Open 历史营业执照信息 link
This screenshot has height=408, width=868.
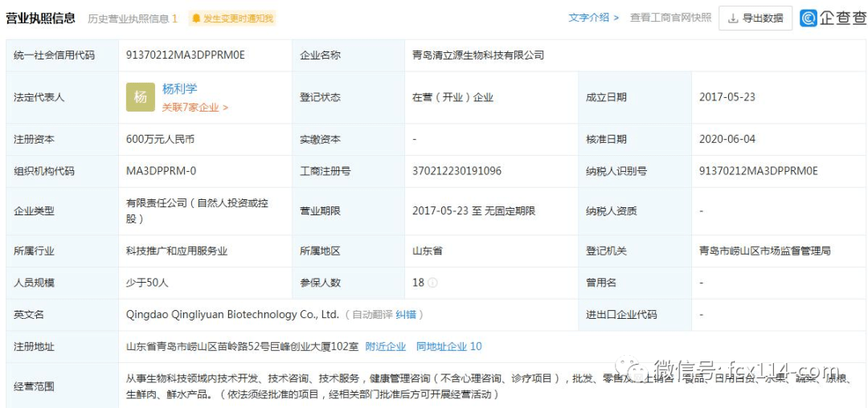click(133, 18)
